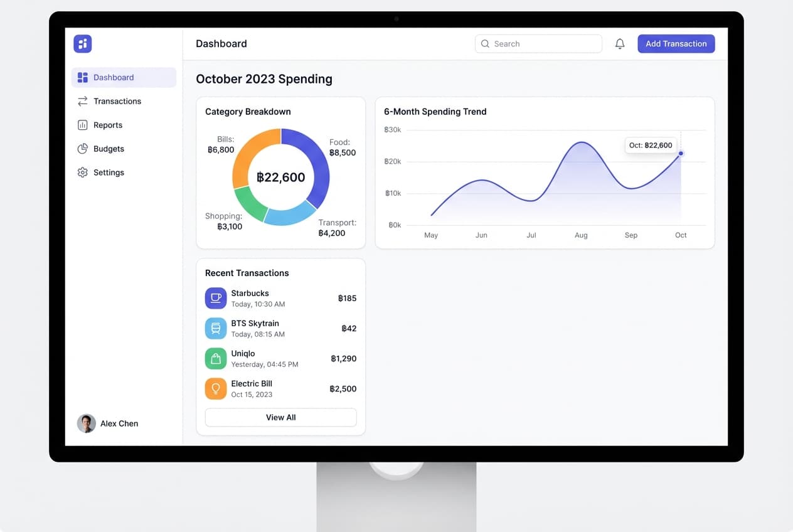Click the Budgets sidebar icon

pyautogui.click(x=82, y=149)
